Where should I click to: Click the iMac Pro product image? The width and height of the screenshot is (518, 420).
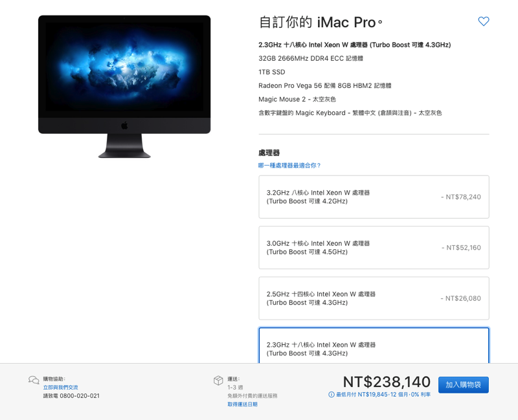[x=124, y=87]
